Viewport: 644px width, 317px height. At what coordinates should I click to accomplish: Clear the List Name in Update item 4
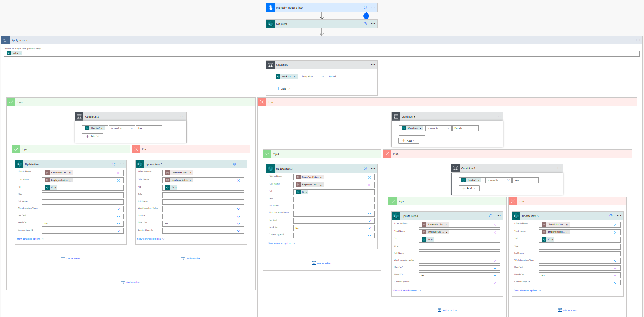tap(495, 232)
